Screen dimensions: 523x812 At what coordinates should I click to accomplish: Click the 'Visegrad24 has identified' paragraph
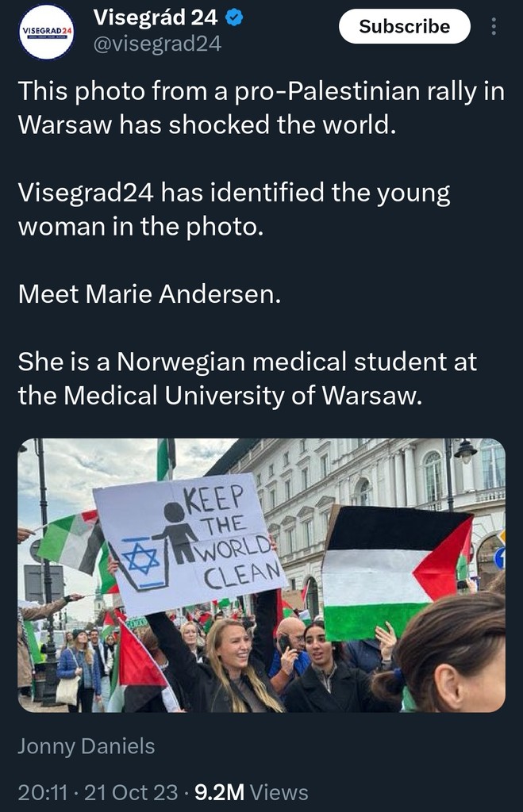pos(234,209)
